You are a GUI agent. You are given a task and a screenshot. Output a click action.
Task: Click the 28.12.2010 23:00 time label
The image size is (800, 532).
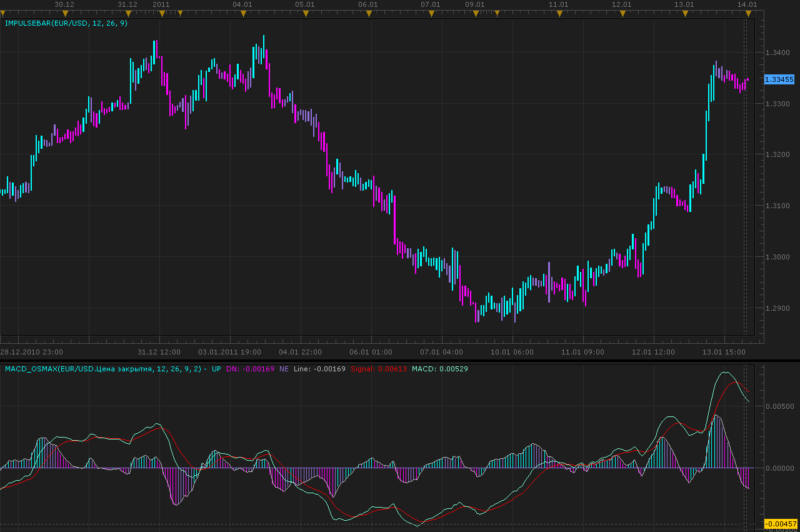pyautogui.click(x=31, y=352)
